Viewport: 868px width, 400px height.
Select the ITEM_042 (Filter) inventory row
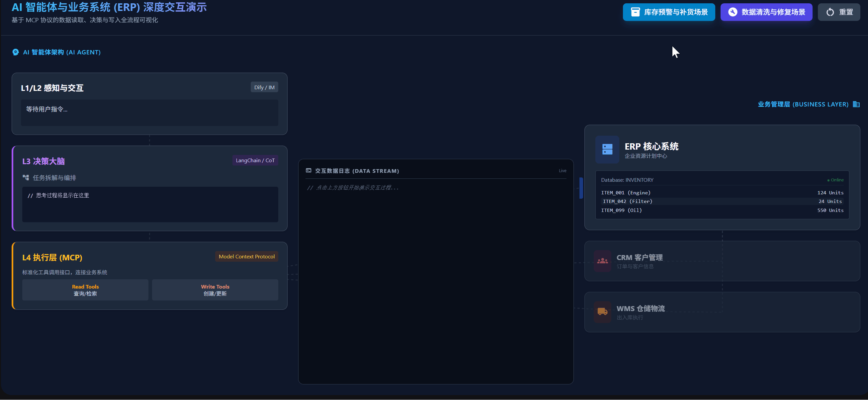(x=722, y=201)
